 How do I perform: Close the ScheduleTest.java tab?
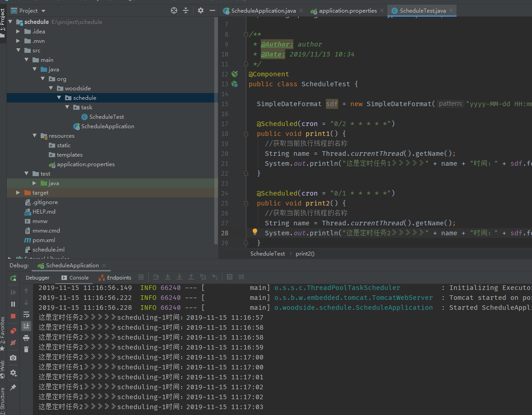tap(451, 10)
